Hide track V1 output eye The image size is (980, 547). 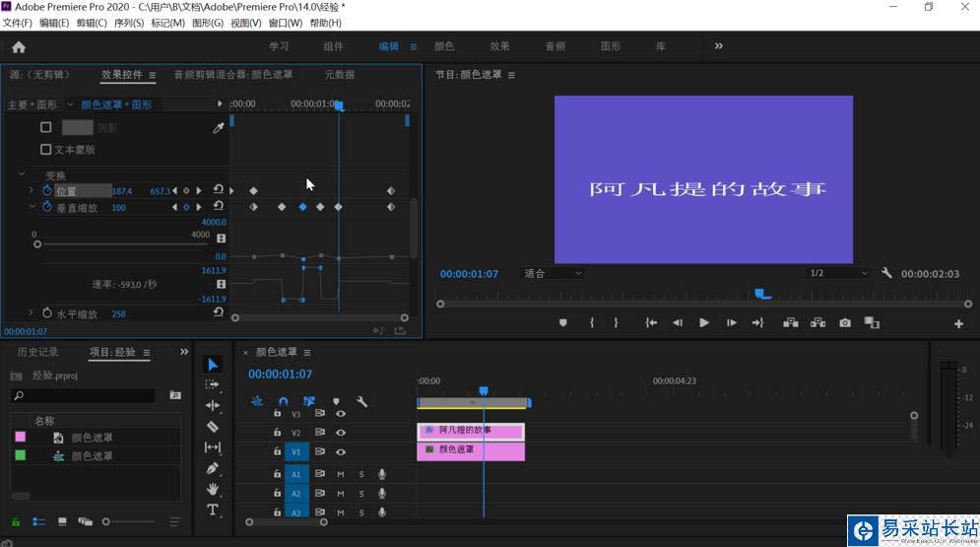tap(341, 452)
